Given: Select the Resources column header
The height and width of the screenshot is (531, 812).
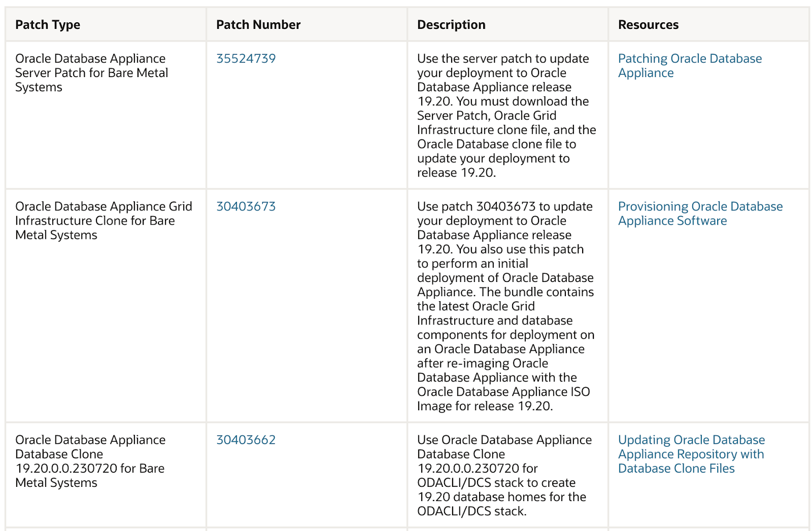Looking at the screenshot, I should coord(648,25).
